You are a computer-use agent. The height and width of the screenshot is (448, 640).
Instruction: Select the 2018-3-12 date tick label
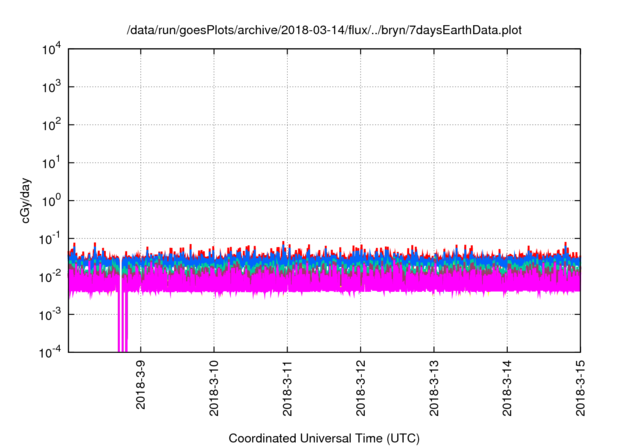tap(360, 388)
